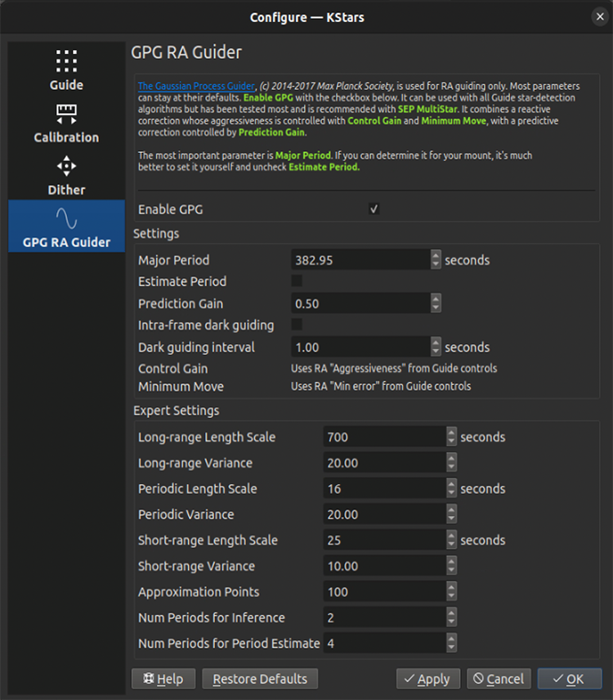Click the Help button
Viewport: 613px width, 700px height.
pos(163,679)
